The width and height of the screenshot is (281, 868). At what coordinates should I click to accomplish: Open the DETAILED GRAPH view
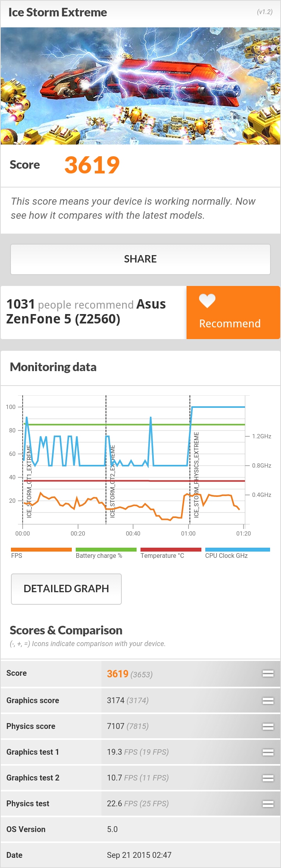point(66,589)
